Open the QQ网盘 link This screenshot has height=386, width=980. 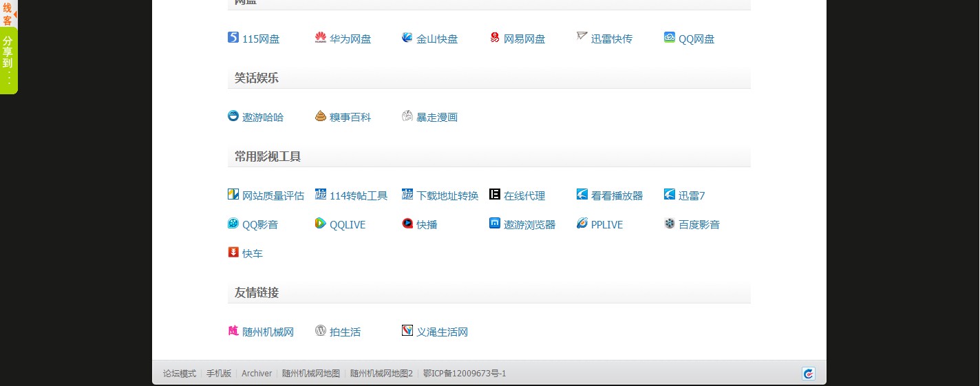(696, 39)
